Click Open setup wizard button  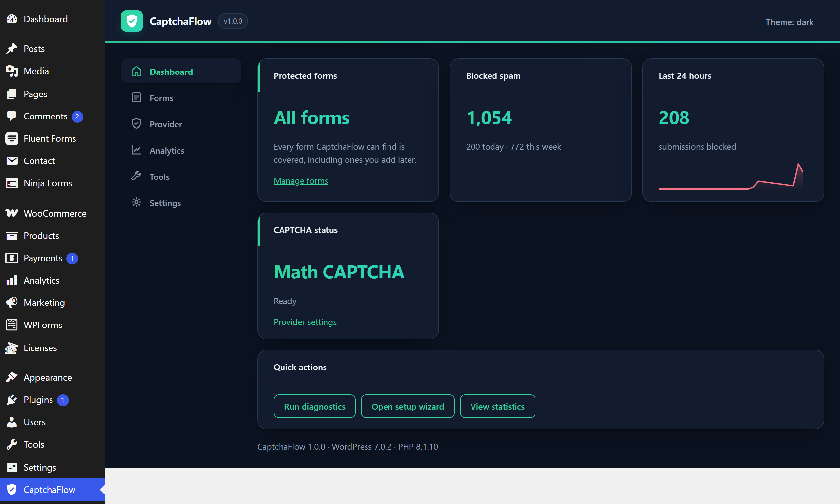408,406
